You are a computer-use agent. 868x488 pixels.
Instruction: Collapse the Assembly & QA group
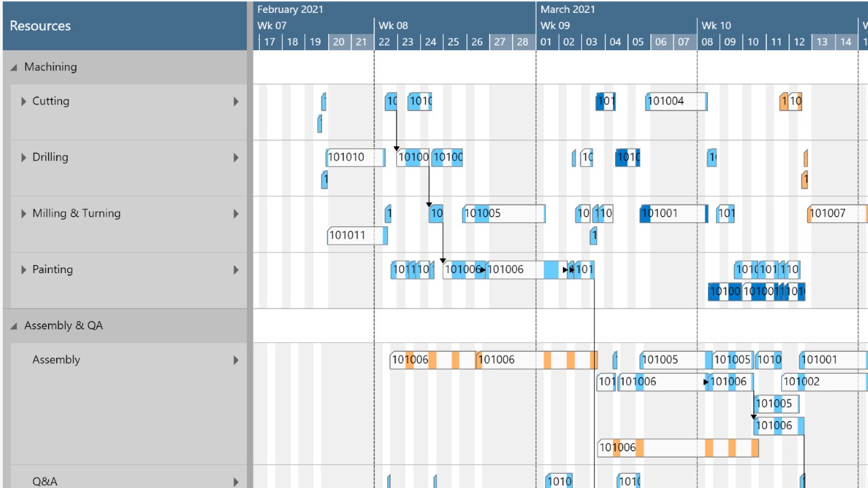pyautogui.click(x=14, y=326)
